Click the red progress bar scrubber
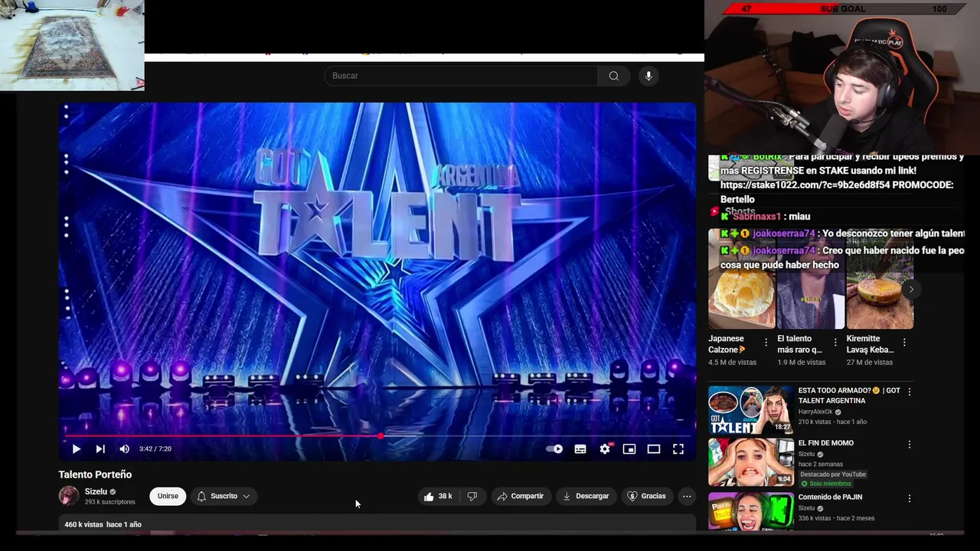The height and width of the screenshot is (551, 980). tap(381, 435)
